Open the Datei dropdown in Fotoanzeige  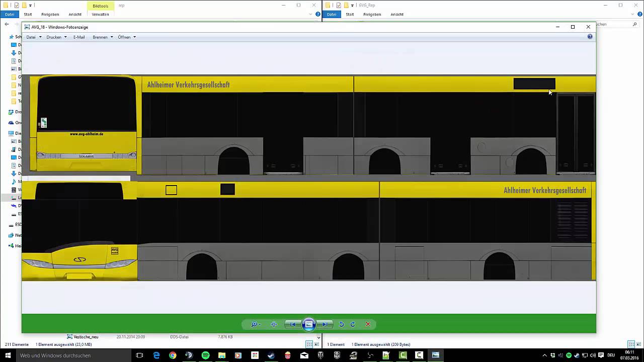point(34,37)
